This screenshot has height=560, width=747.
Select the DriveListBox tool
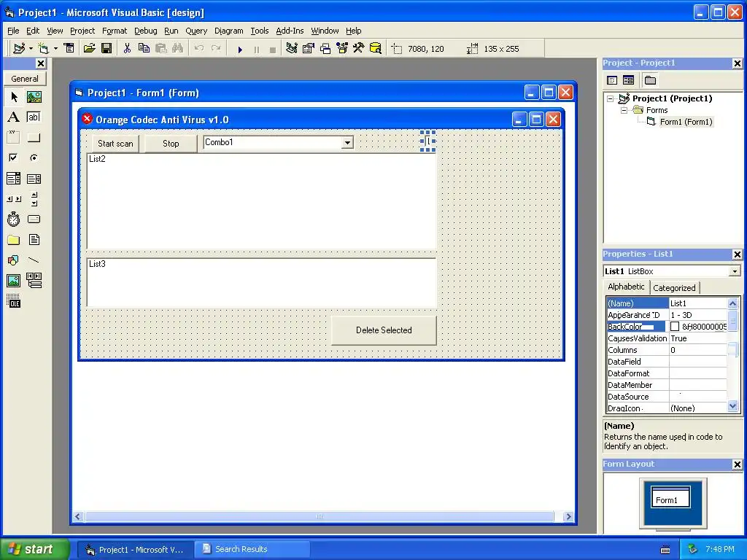coord(34,219)
